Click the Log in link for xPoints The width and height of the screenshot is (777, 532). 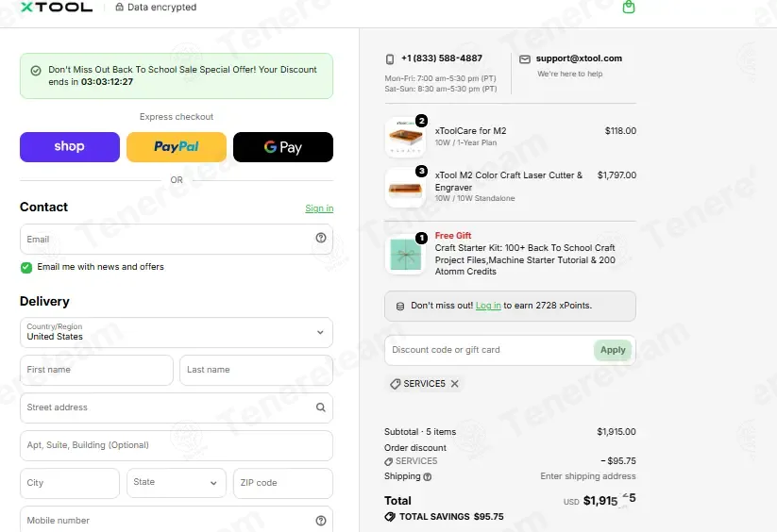488,306
